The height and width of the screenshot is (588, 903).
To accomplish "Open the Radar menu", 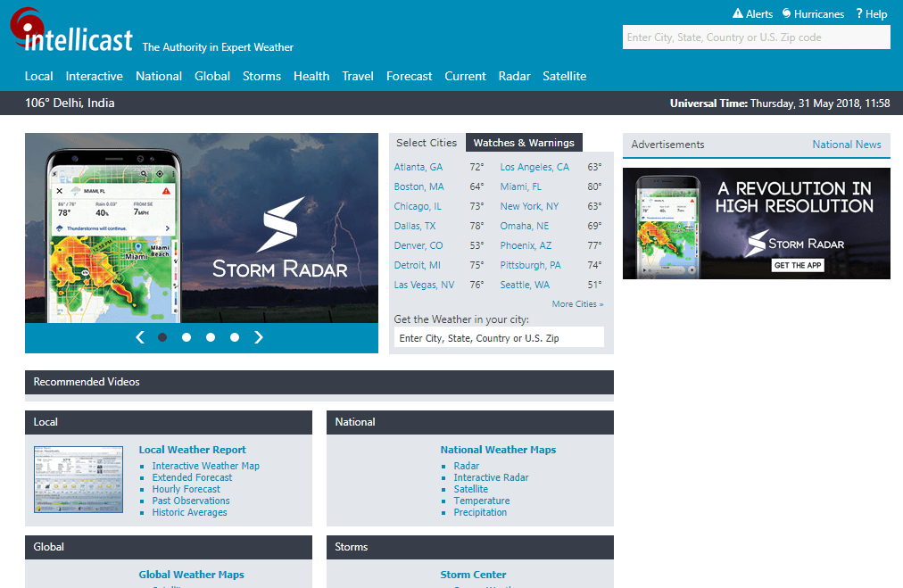I will tap(514, 76).
